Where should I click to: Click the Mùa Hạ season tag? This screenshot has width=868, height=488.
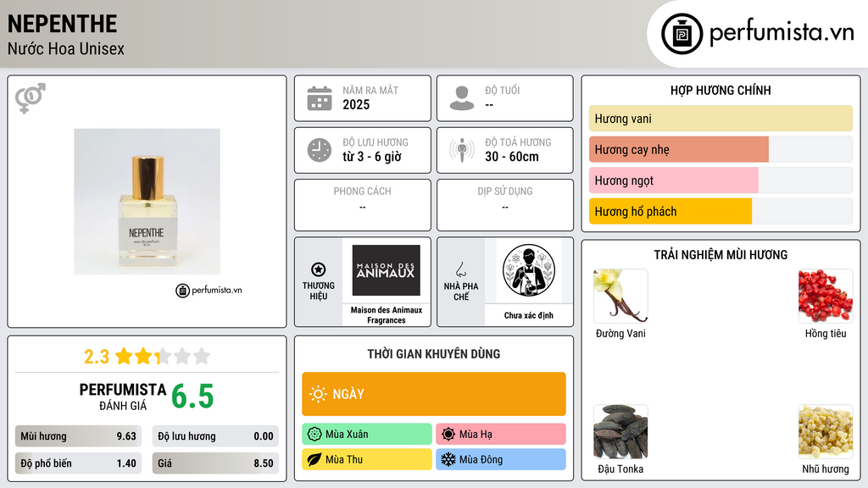(x=501, y=435)
